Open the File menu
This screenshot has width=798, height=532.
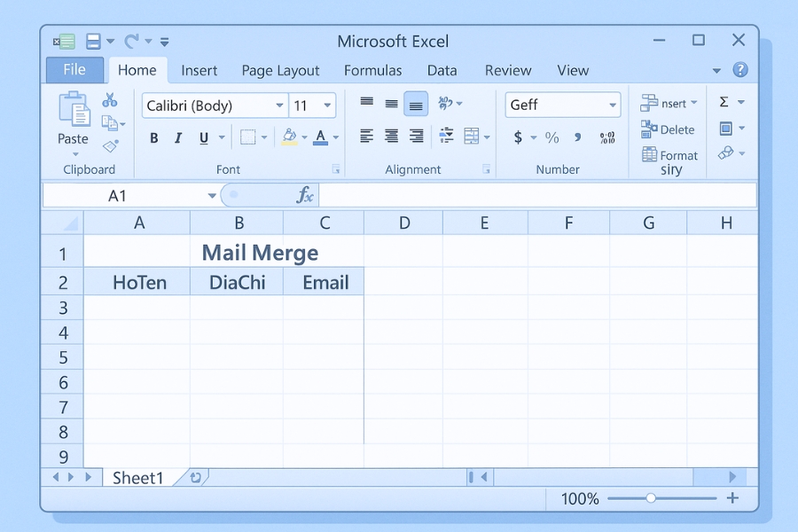74,69
